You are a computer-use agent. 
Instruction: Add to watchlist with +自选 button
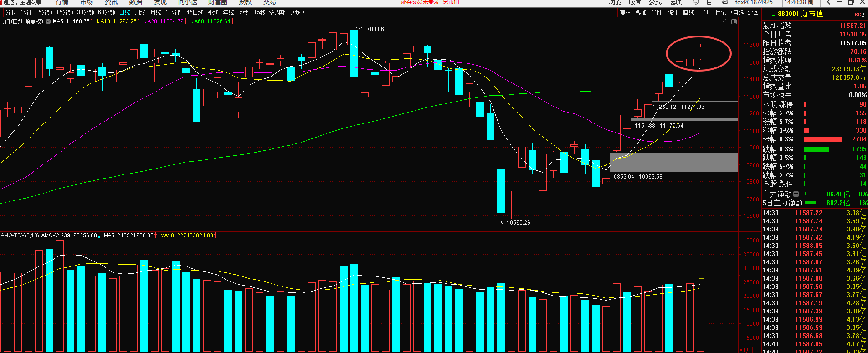point(737,12)
